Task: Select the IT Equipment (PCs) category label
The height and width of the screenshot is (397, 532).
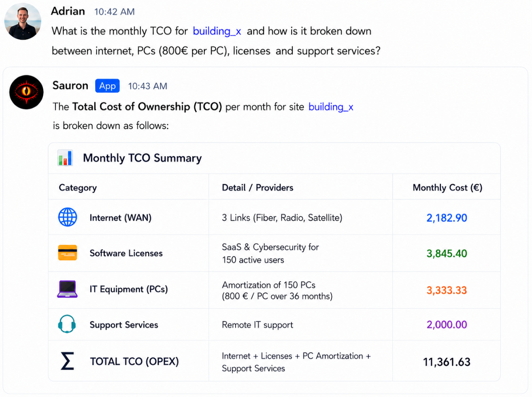Action: tap(129, 289)
